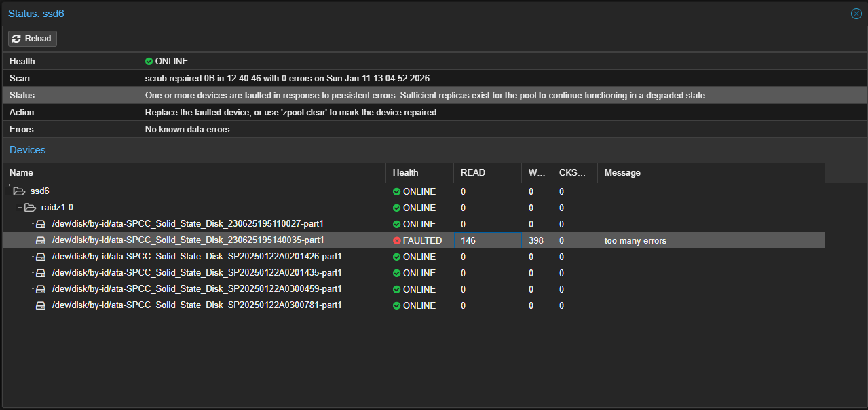
Task: Click the Reload button
Action: click(x=33, y=39)
